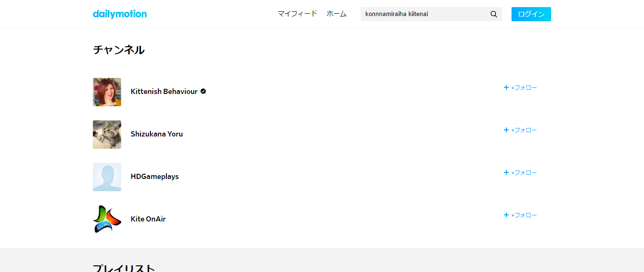
Task: Open the ホーム menu item
Action: click(x=337, y=14)
